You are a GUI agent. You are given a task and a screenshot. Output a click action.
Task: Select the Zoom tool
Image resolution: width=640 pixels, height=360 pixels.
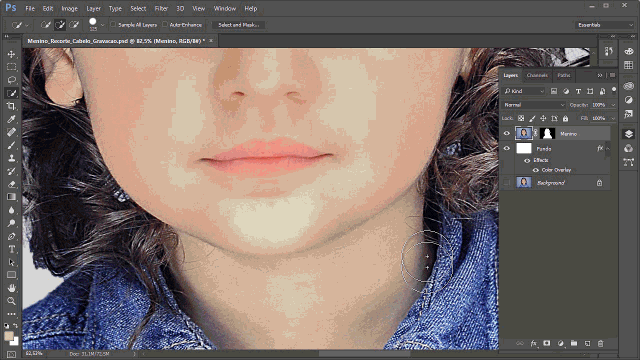pyautogui.click(x=11, y=301)
